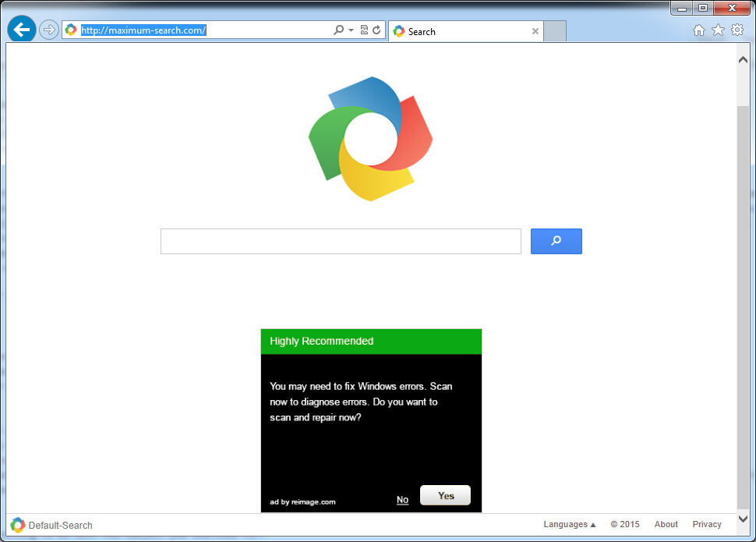Click the vertical scrollbar thumb
The height and width of the screenshot is (542, 756).
[743, 307]
